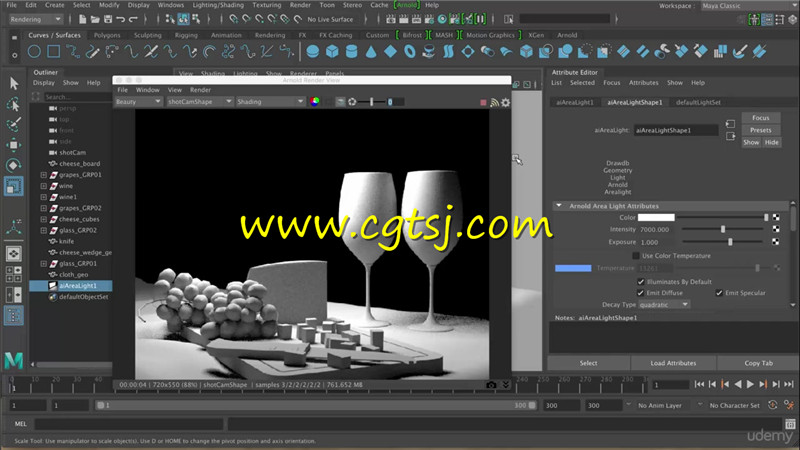Click the Load Attributes button
The width and height of the screenshot is (800, 450).
[x=673, y=363]
